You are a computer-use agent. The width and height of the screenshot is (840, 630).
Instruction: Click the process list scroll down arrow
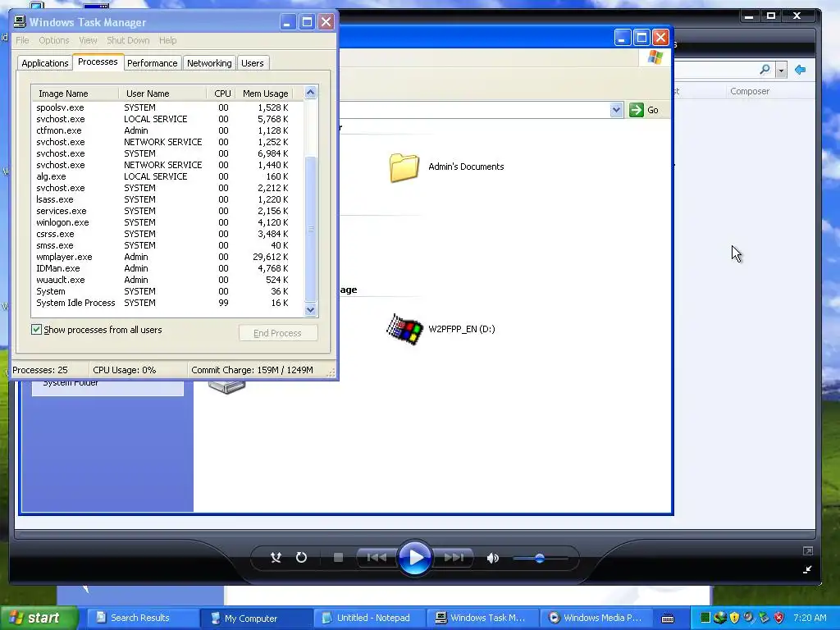coord(311,309)
